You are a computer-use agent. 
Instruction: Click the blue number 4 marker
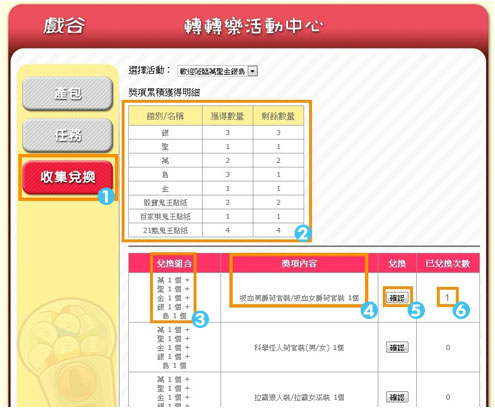point(369,311)
